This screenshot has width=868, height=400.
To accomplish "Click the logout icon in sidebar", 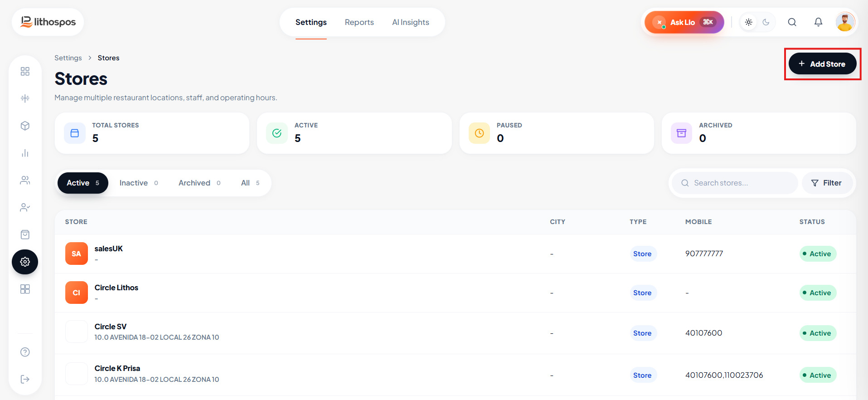I will pos(25,379).
